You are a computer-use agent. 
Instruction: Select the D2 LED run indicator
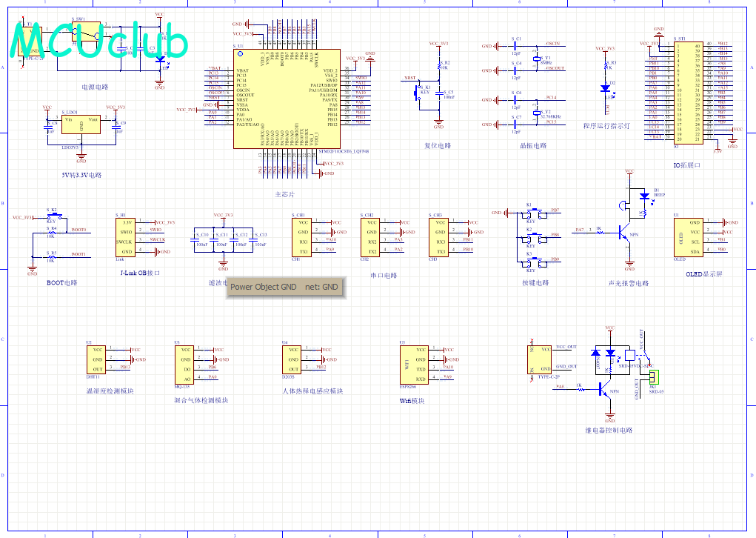click(x=605, y=88)
